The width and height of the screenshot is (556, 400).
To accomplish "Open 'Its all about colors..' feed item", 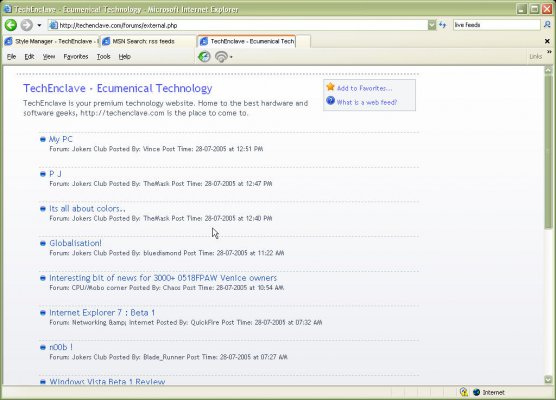I will click(x=87, y=209).
